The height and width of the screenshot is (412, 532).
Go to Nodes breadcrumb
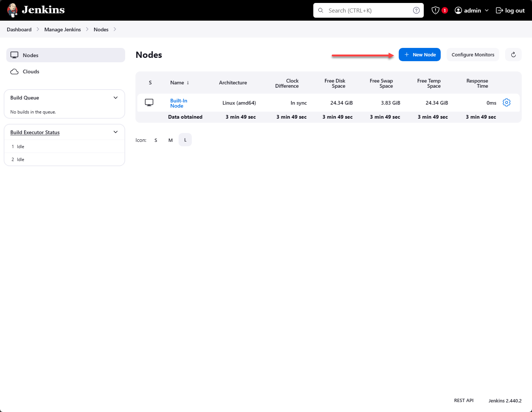point(101,29)
